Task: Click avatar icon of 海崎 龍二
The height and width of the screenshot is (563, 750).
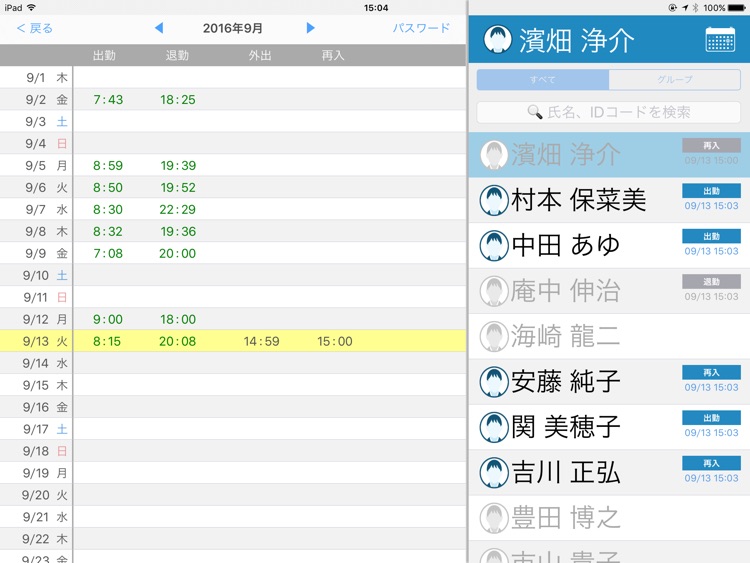Action: click(x=494, y=336)
